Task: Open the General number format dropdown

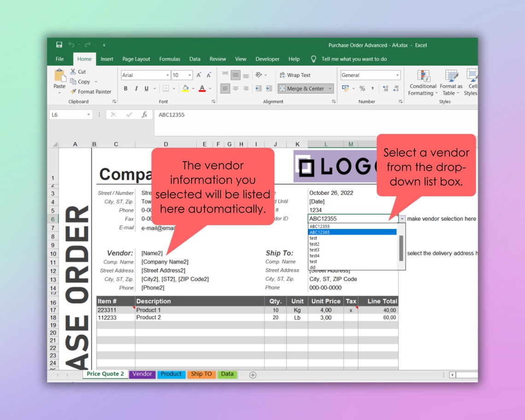Action: (x=397, y=75)
